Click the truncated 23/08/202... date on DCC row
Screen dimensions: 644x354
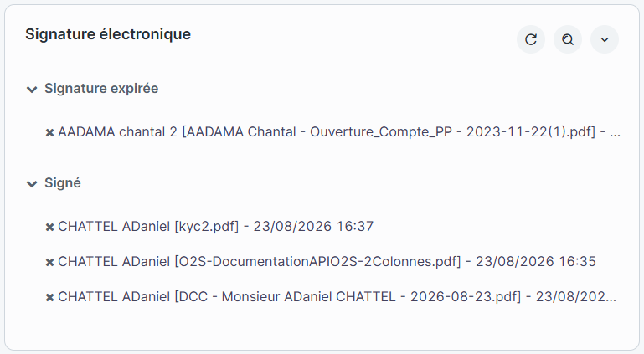576,297
